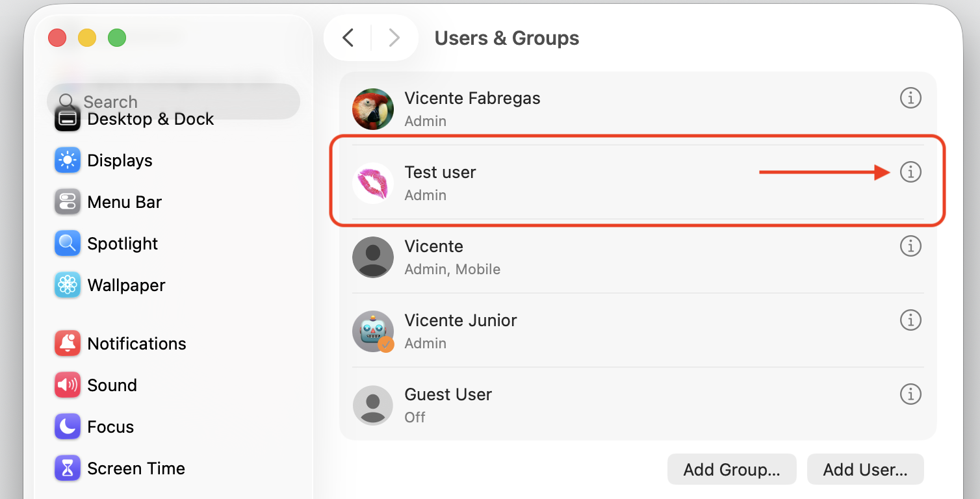
Task: Click the Desktop & Dock sidebar icon
Action: coord(68,119)
